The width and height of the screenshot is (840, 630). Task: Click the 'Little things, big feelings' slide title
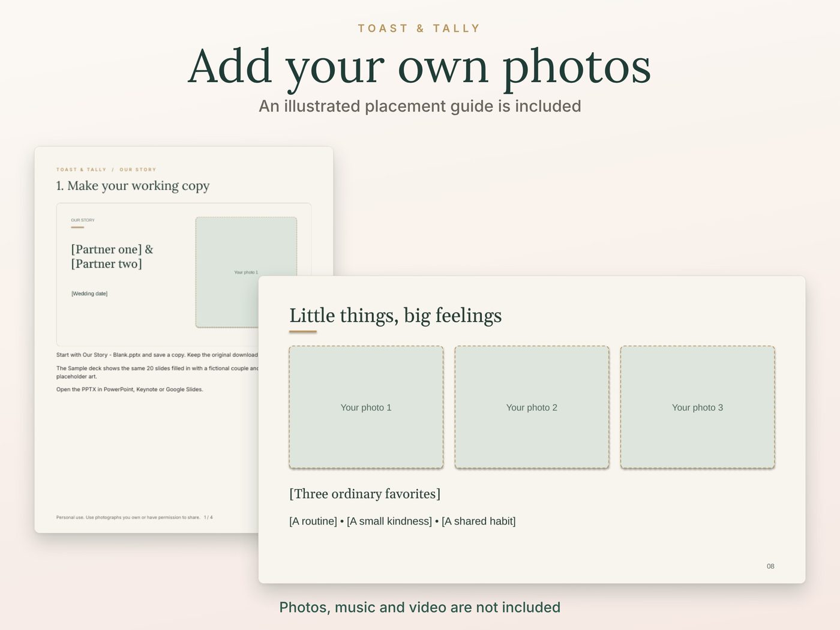point(395,316)
